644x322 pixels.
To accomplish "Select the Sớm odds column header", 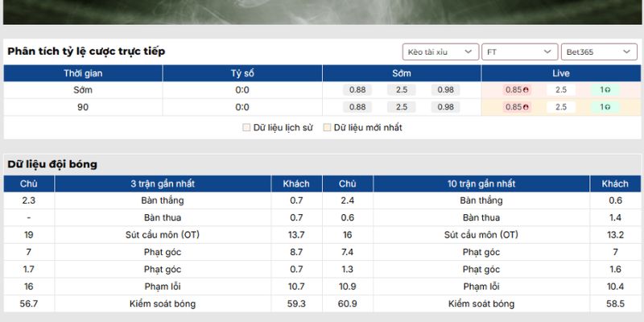I will (402, 73).
